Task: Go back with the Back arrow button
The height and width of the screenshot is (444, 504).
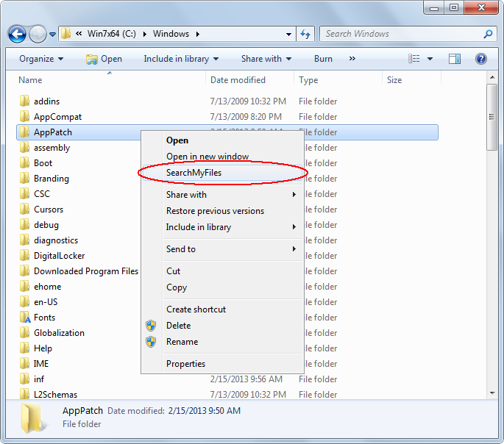Action: tap(17, 34)
